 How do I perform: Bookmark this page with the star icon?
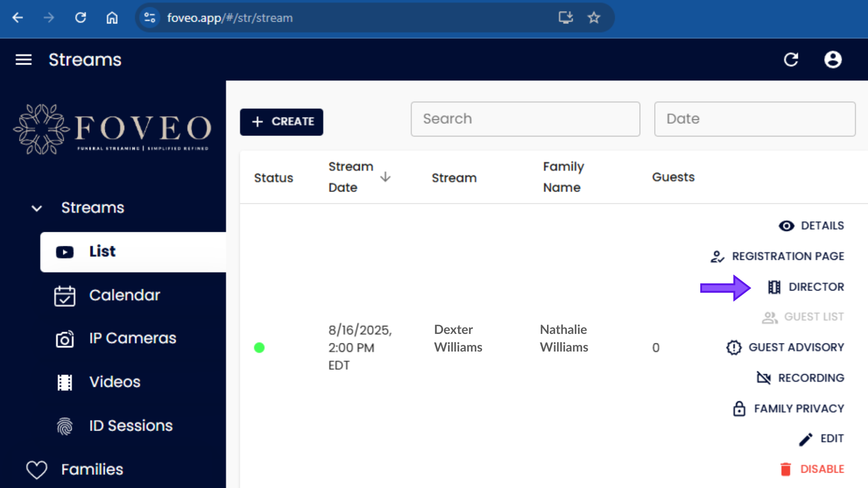click(594, 18)
